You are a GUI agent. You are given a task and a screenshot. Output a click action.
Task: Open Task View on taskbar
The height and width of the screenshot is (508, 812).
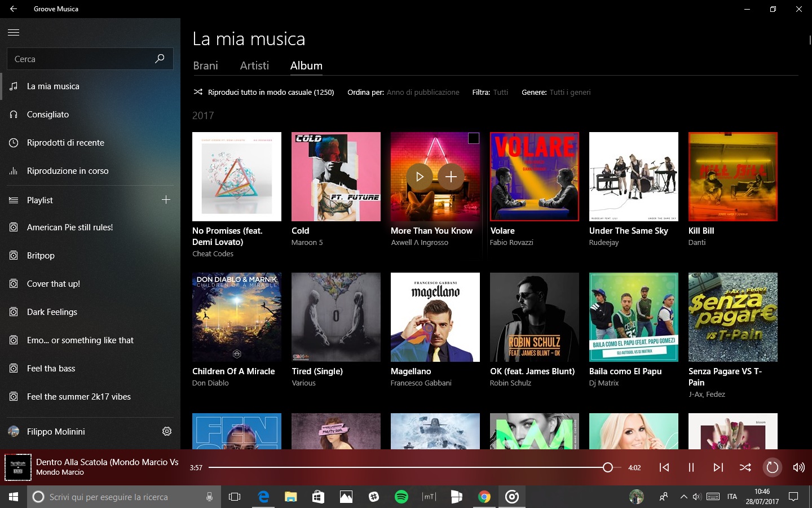click(235, 497)
